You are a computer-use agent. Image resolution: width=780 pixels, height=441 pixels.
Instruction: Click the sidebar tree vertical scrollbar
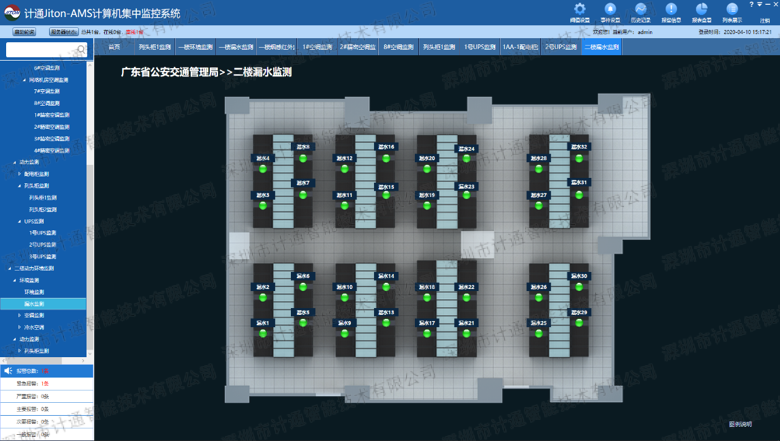tap(90, 200)
